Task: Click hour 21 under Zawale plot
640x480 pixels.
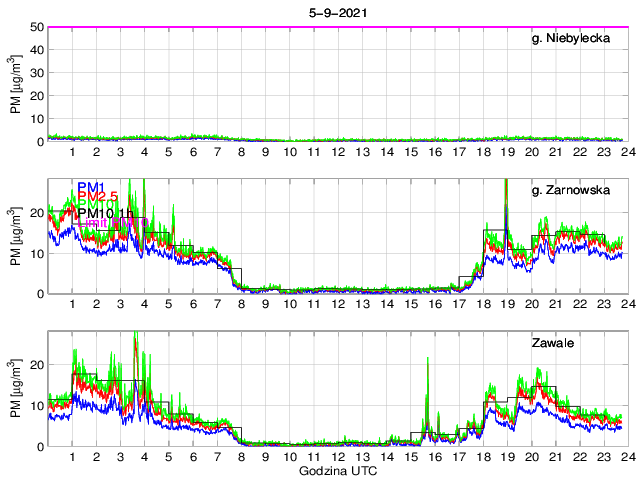Action: (556, 457)
